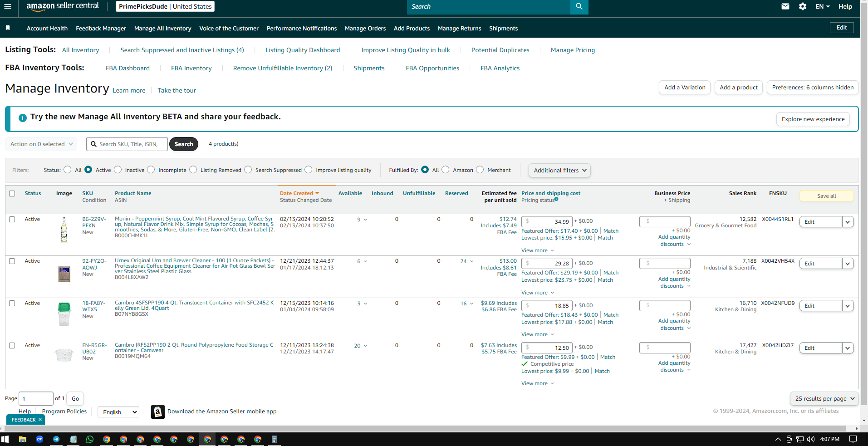Click the Pricing status info icon
Image resolution: width=868 pixels, height=446 pixels.
click(556, 199)
